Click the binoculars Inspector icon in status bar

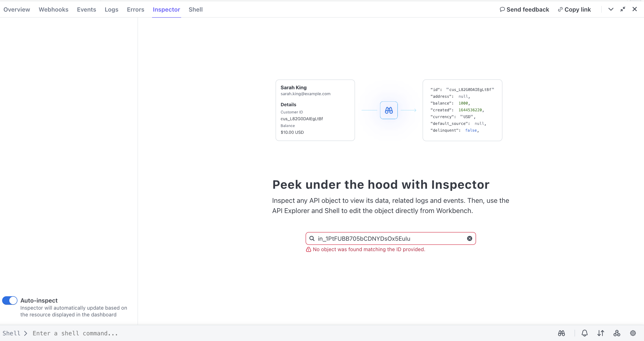(561, 333)
